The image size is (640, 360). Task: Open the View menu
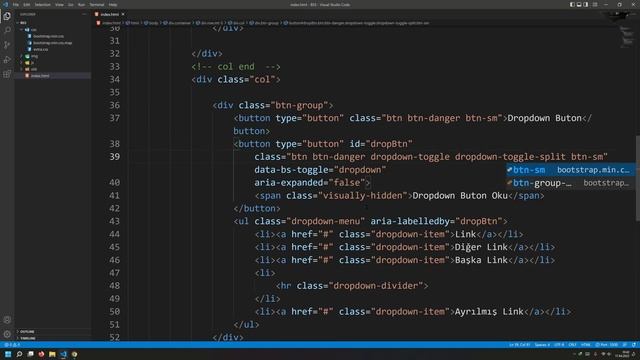[x=59, y=4]
